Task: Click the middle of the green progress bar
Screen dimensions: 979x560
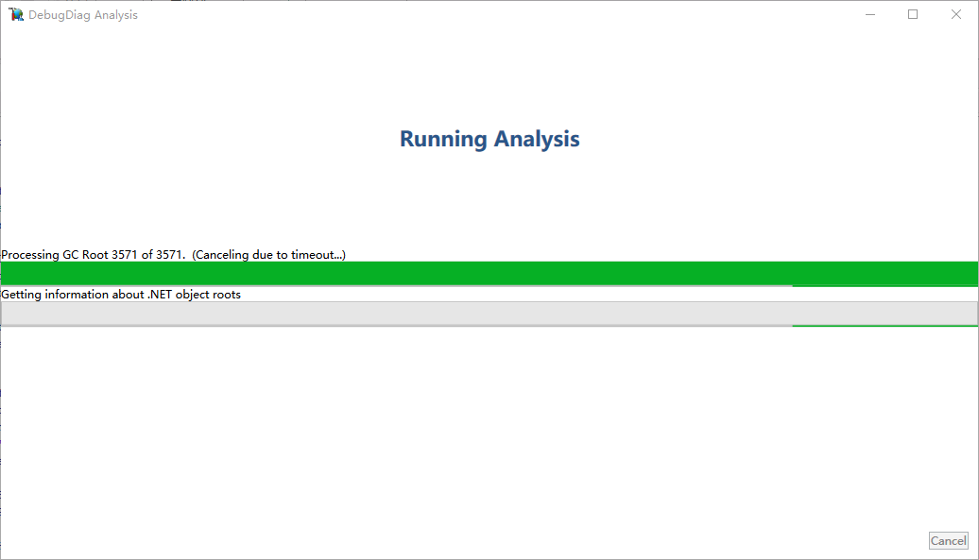Action: pyautogui.click(x=489, y=273)
